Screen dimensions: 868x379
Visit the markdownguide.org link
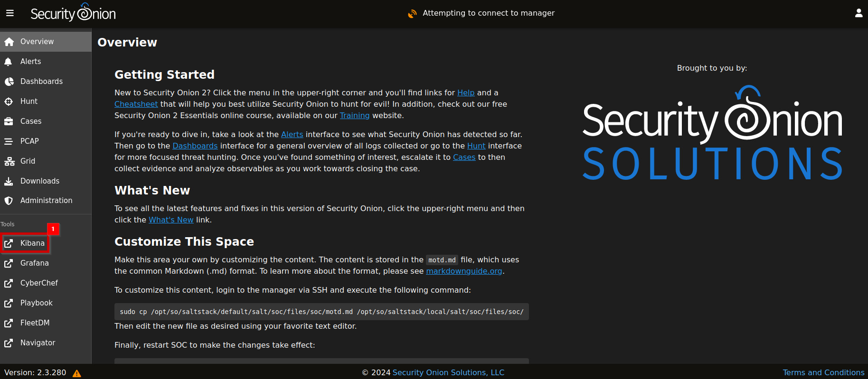(x=463, y=271)
